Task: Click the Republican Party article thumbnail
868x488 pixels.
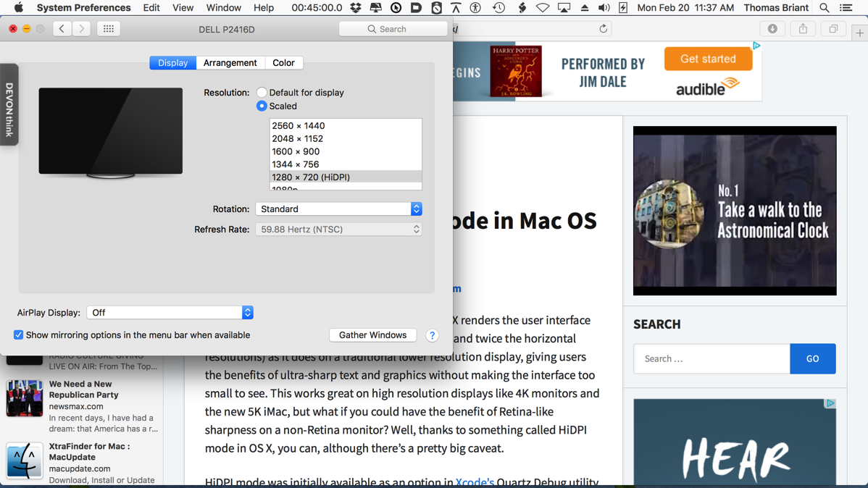Action: click(x=25, y=397)
